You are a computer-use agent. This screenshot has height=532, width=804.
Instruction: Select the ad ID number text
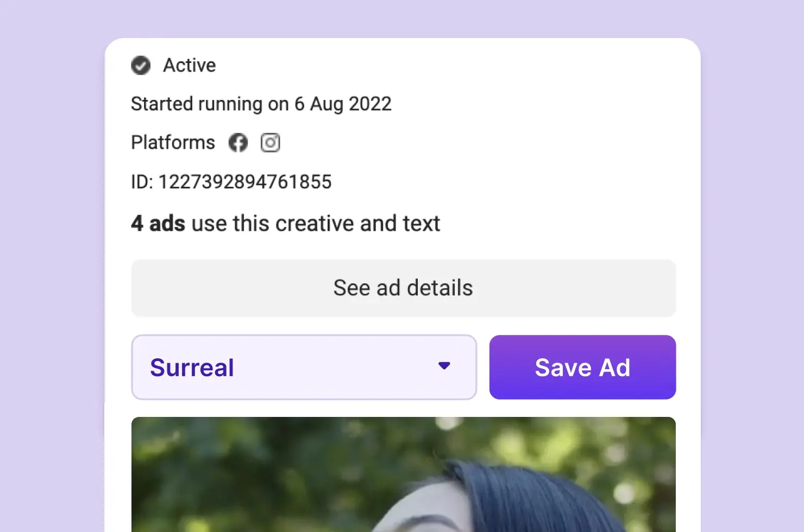click(x=231, y=182)
